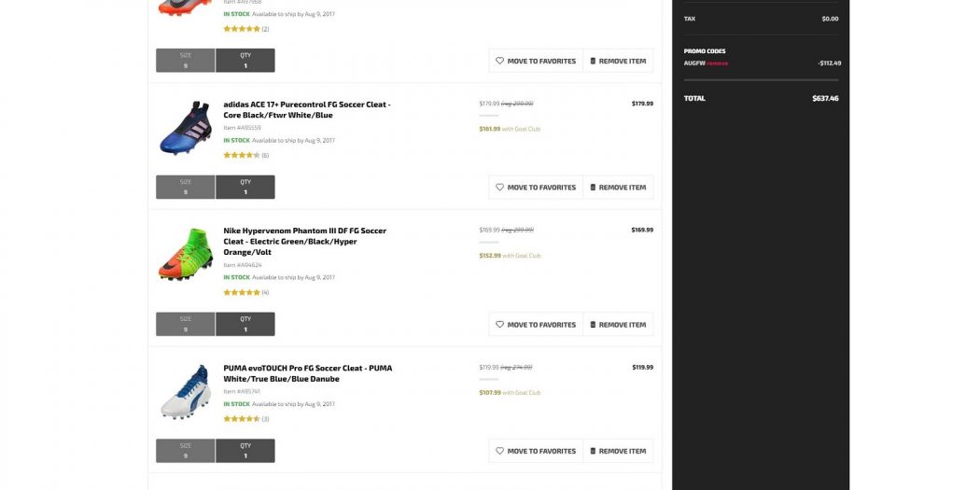Click the star rating of adidas ACE 17+

pyautogui.click(x=241, y=155)
